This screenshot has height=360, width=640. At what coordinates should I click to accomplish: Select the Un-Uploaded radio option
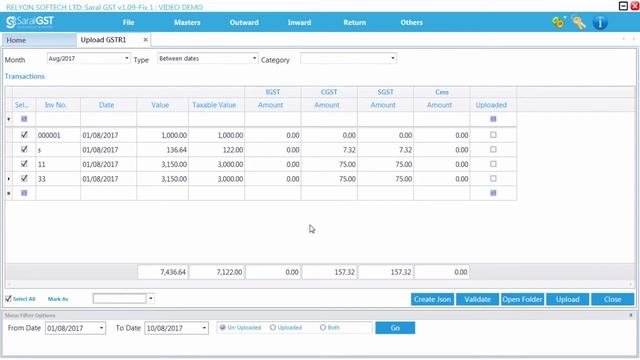coord(222,327)
